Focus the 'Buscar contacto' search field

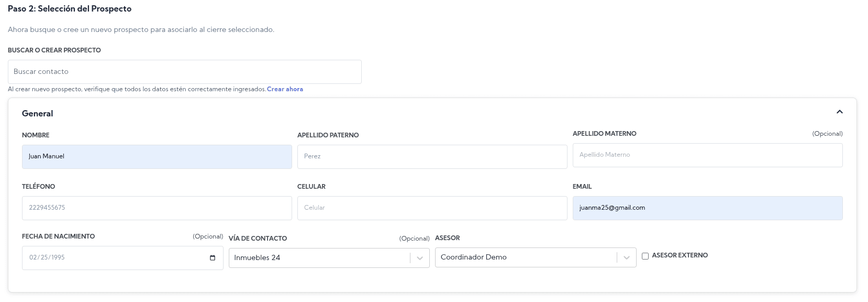click(x=184, y=72)
